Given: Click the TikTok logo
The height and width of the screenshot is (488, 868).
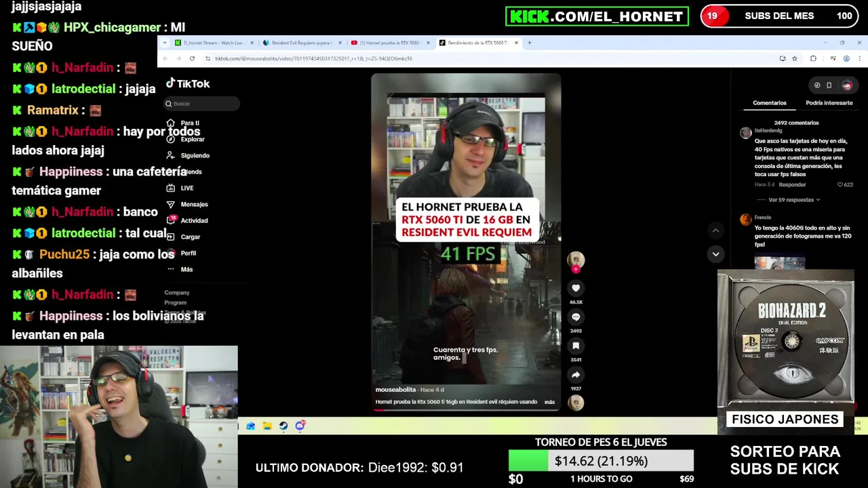Looking at the screenshot, I should point(188,83).
